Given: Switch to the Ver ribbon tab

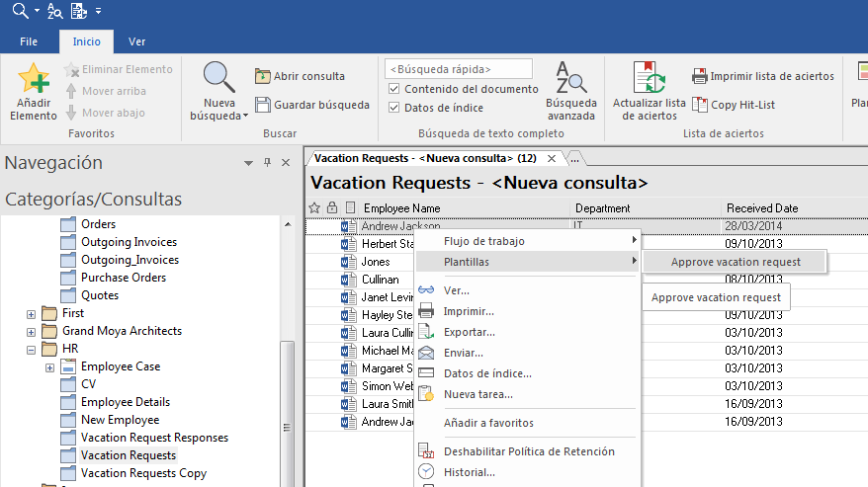Looking at the screenshot, I should [x=137, y=41].
